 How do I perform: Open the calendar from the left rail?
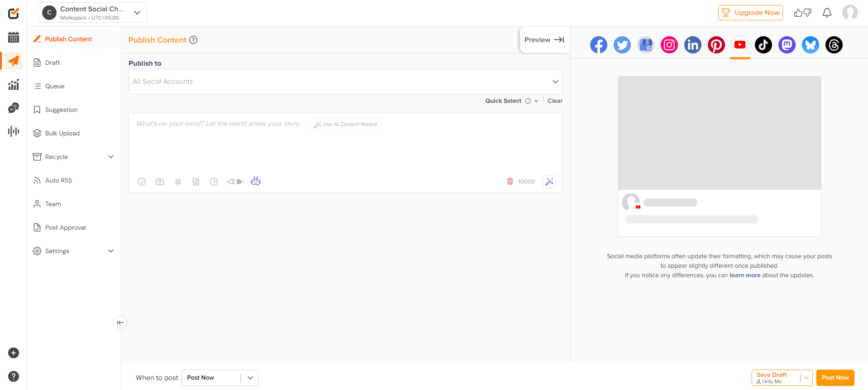click(14, 37)
